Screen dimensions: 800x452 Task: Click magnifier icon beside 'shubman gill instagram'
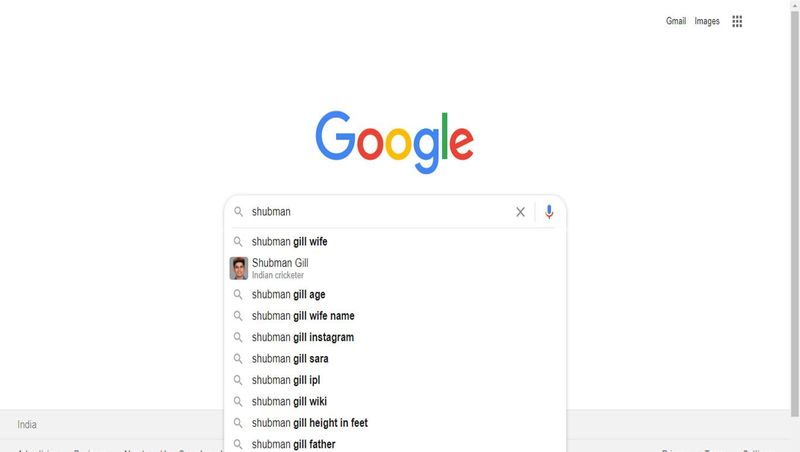pyautogui.click(x=238, y=337)
